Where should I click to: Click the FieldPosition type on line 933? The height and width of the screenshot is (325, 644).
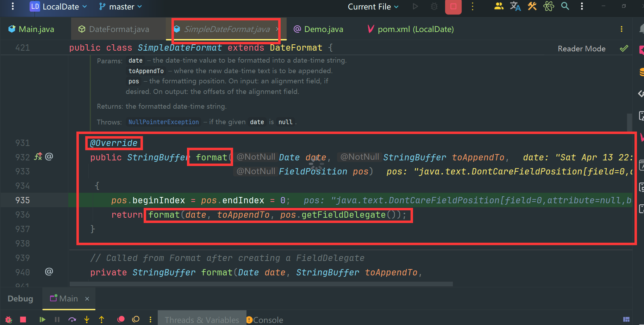[313, 172]
